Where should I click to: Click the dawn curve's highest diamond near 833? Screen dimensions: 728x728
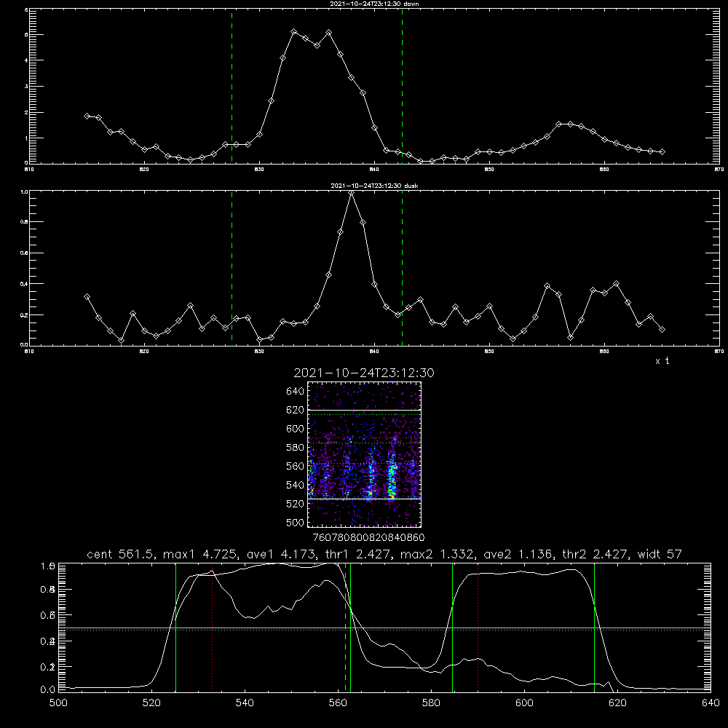pos(294,31)
